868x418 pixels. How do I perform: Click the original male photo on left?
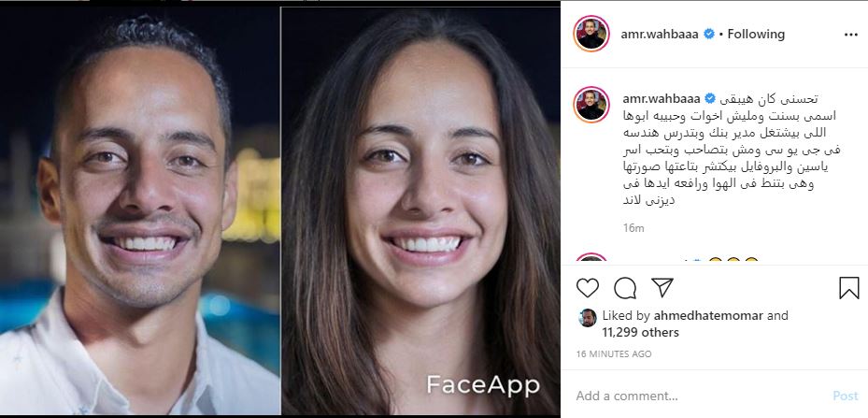[139, 211]
